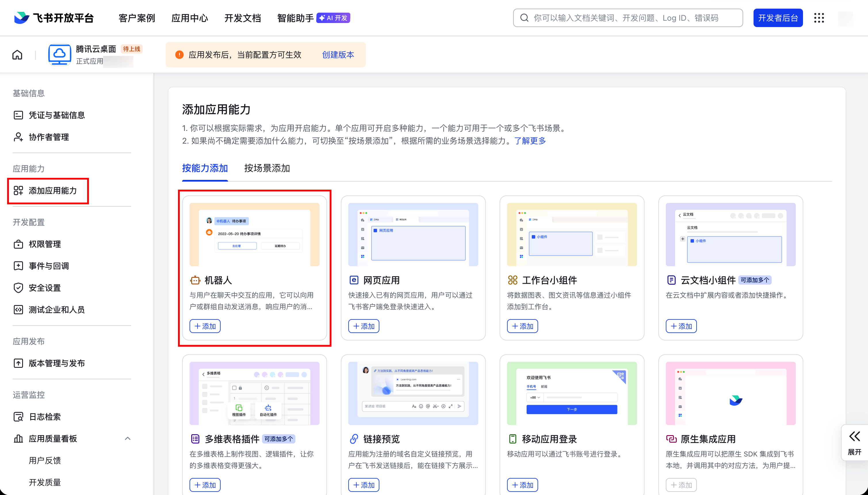Add the 网页应用 capability

[364, 326]
